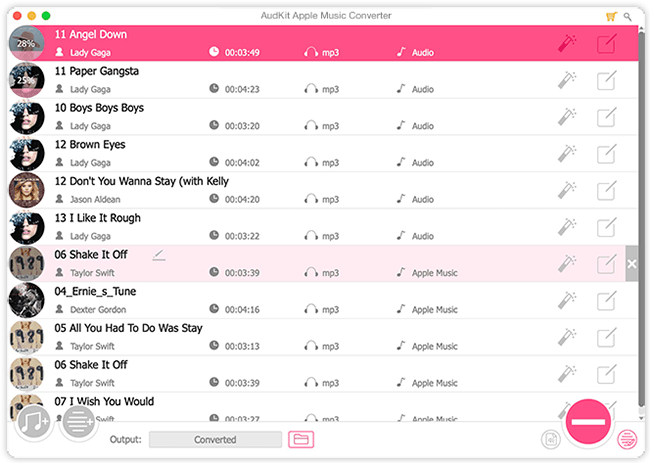Open effects wand for Angel Down track
This screenshot has width=650, height=463.
(x=567, y=43)
